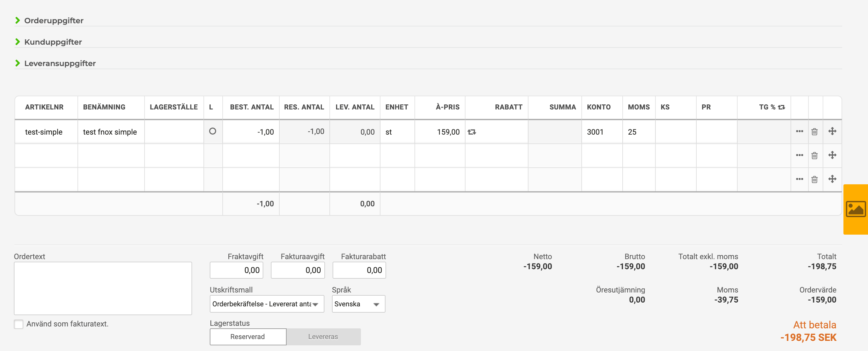Open the Utskriftsmall dropdown
The height and width of the screenshot is (351, 868).
266,304
